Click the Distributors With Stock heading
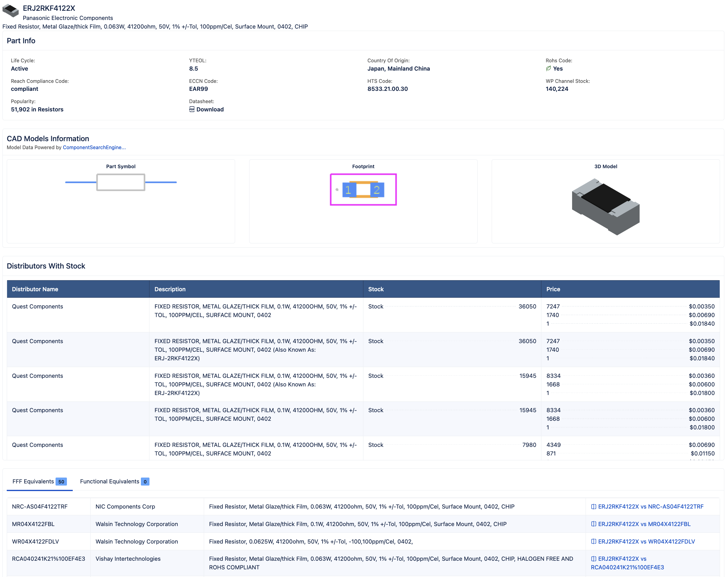Image resolution: width=728 pixels, height=577 pixels. pos(46,266)
